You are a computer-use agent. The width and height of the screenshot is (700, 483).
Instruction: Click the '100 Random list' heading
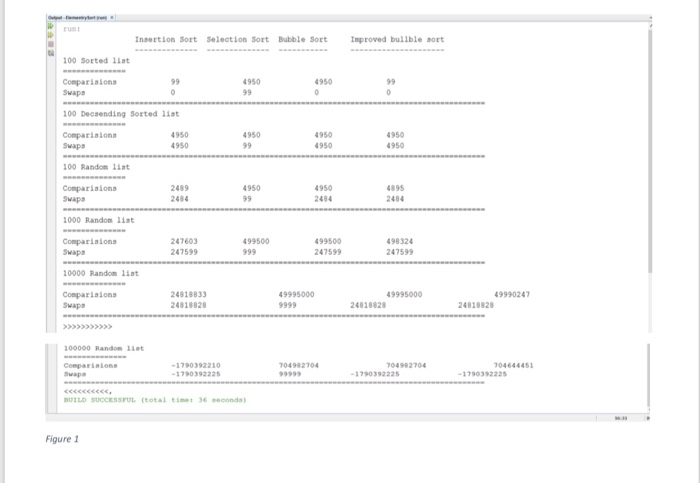pyautogui.click(x=96, y=167)
